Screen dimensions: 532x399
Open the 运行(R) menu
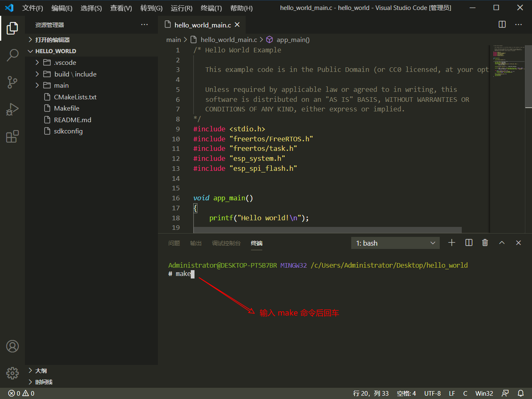[182, 8]
